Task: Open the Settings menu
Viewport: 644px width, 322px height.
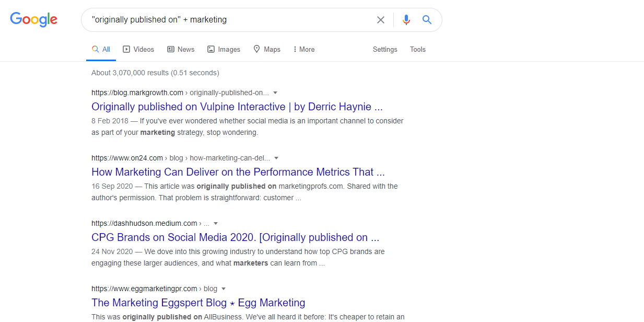Action: pos(385,49)
